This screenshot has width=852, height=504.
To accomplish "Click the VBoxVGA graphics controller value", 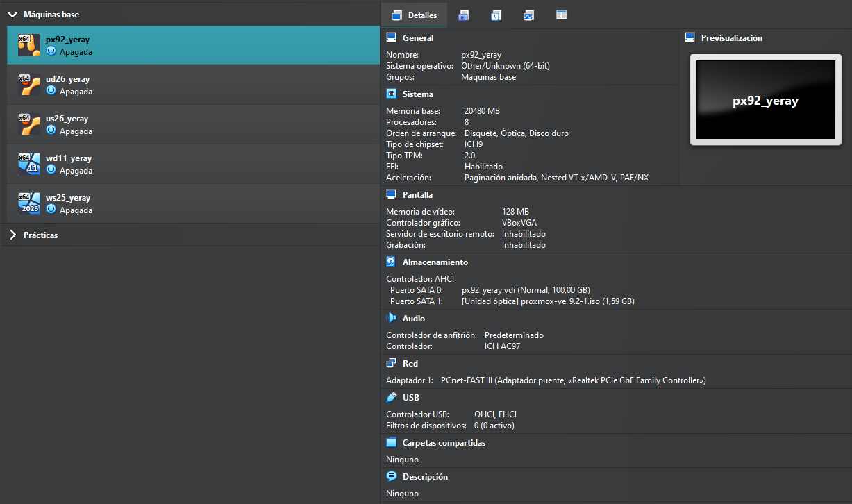I will [519, 223].
